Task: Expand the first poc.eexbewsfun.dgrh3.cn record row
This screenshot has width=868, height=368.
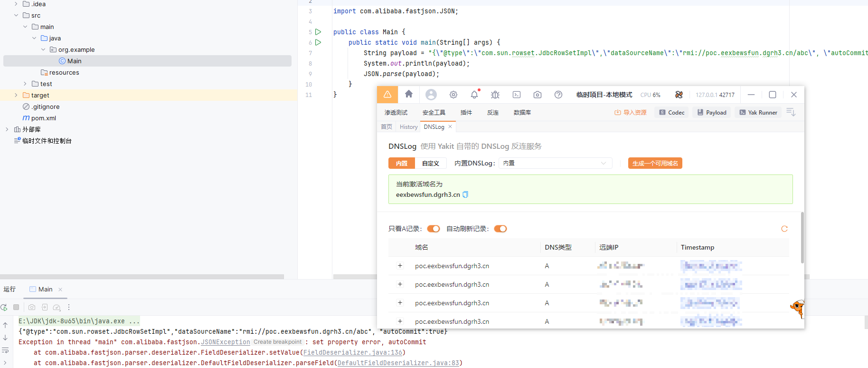Action: [400, 266]
